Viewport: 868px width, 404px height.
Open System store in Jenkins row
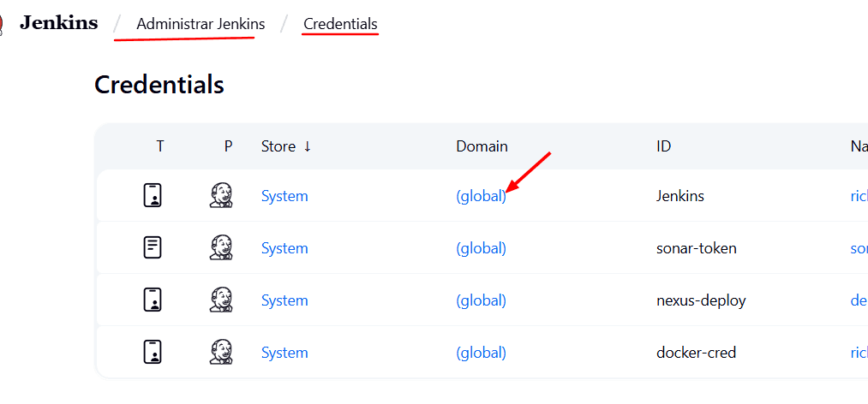[x=284, y=196]
